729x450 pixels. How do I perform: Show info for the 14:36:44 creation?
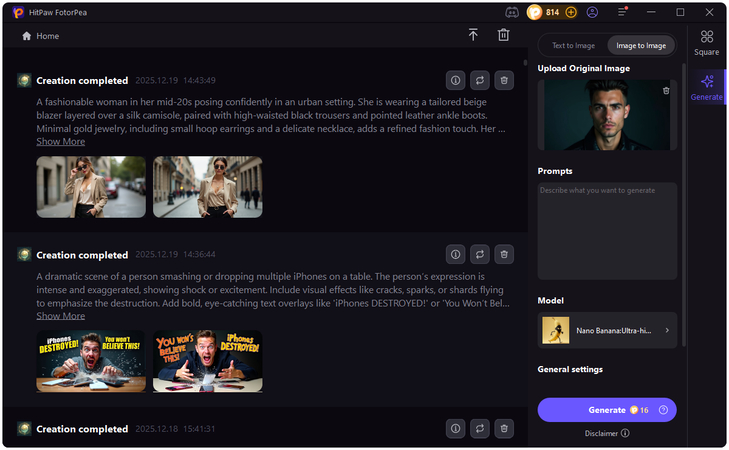pos(456,254)
